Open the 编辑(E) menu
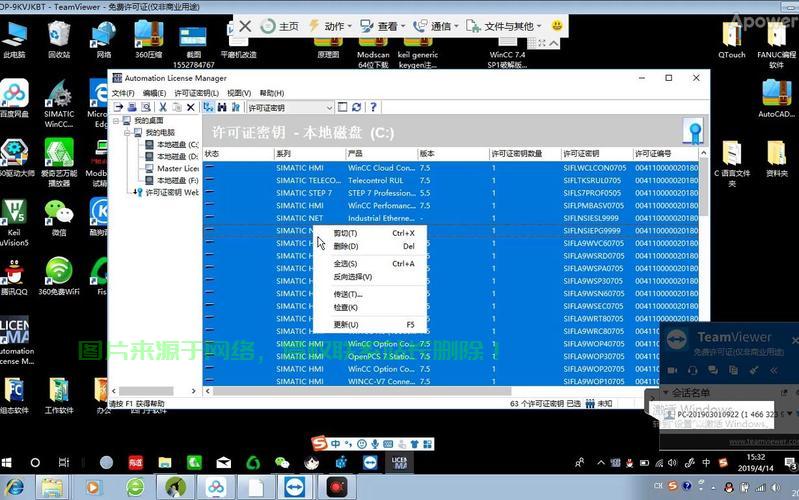The image size is (799, 500). click(x=154, y=93)
